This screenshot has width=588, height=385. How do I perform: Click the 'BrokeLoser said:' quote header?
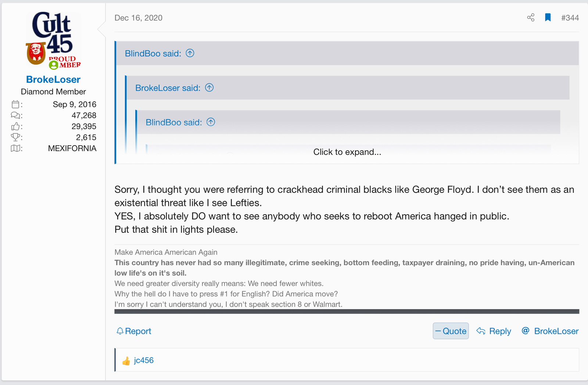point(168,88)
